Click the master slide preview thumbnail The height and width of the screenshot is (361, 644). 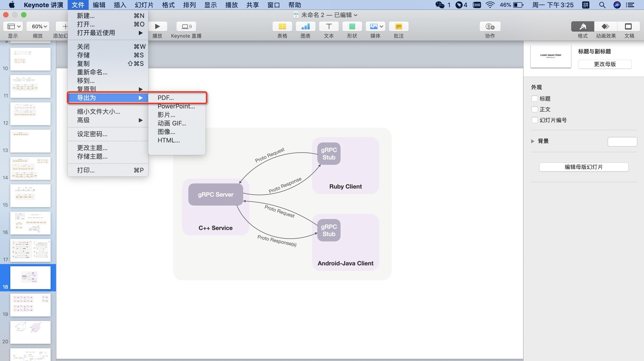(551, 56)
